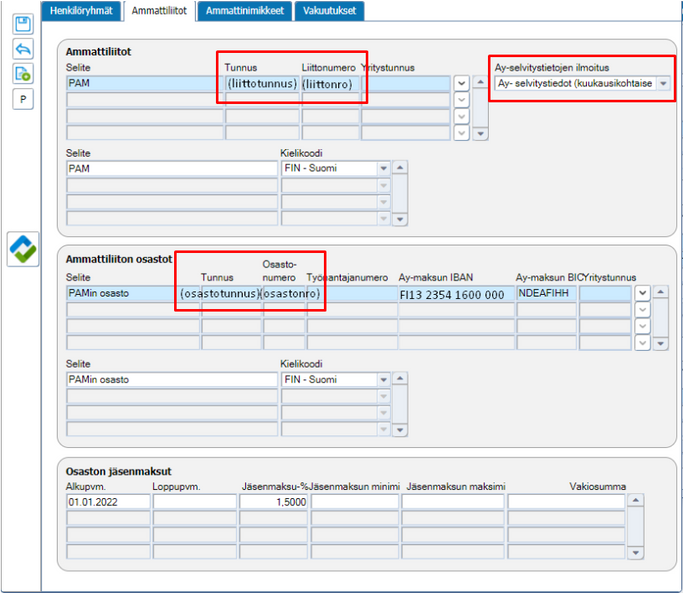Click PAM translation Selite field

pyautogui.click(x=172, y=168)
